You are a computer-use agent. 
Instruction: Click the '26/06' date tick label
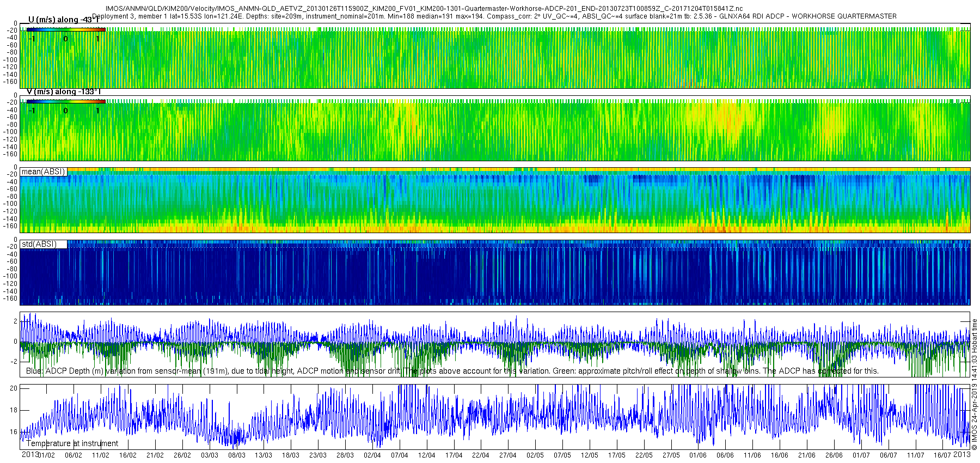[834, 455]
